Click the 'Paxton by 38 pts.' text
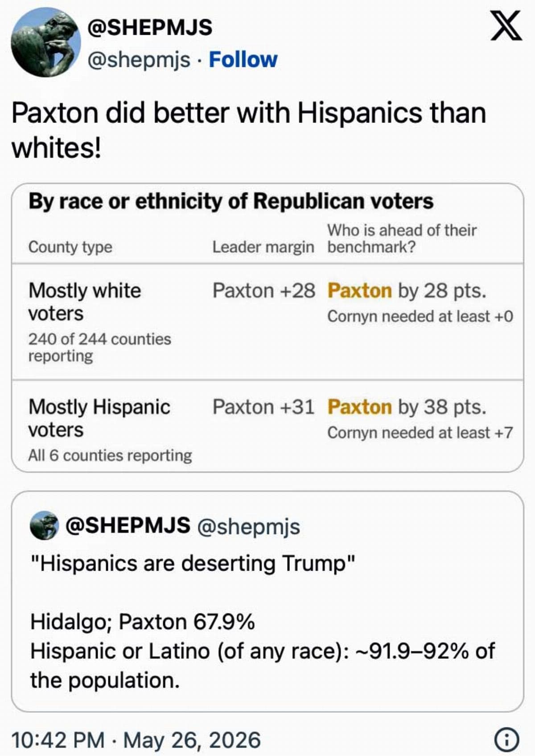 (x=407, y=407)
